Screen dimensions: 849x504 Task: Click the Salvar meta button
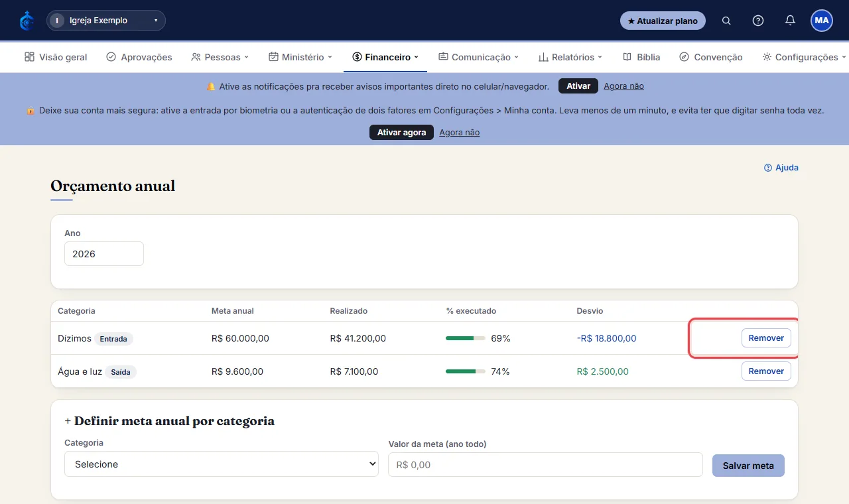(x=748, y=466)
